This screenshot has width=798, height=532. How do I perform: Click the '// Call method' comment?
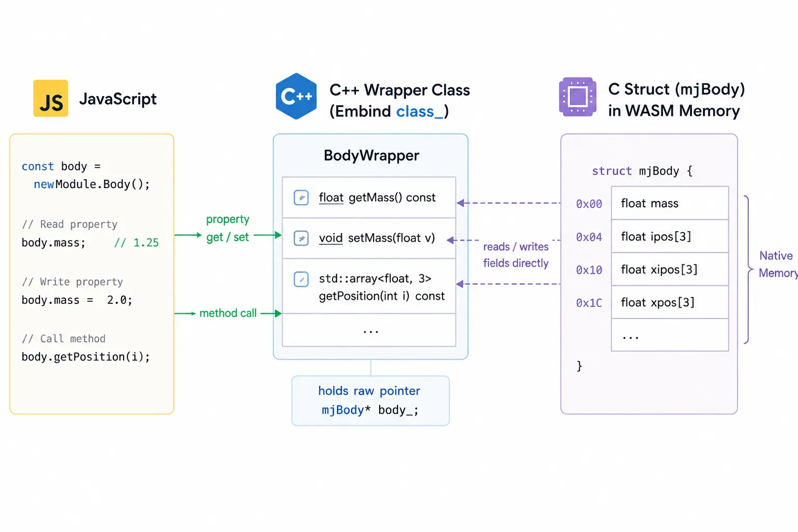click(x=63, y=339)
